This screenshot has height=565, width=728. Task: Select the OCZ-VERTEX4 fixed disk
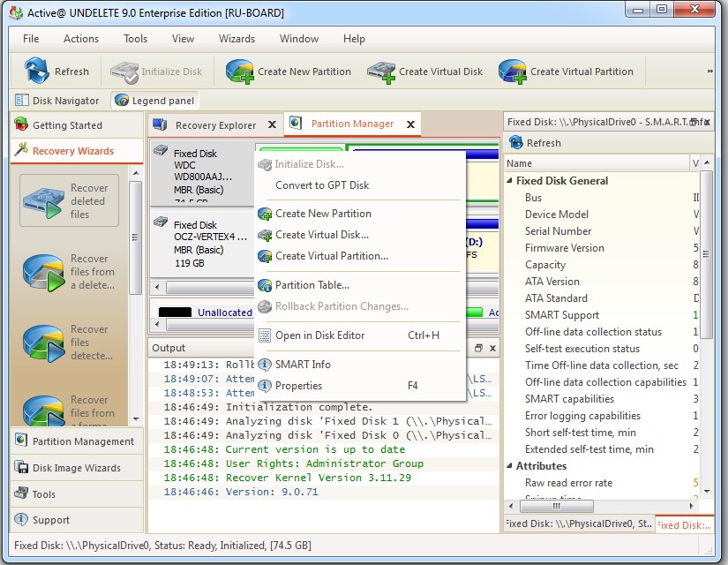click(202, 244)
